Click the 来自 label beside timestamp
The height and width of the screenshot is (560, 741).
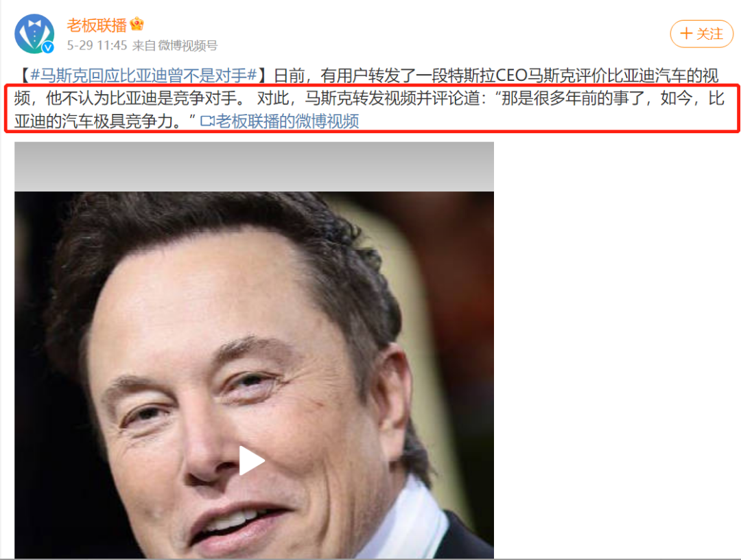click(x=144, y=45)
